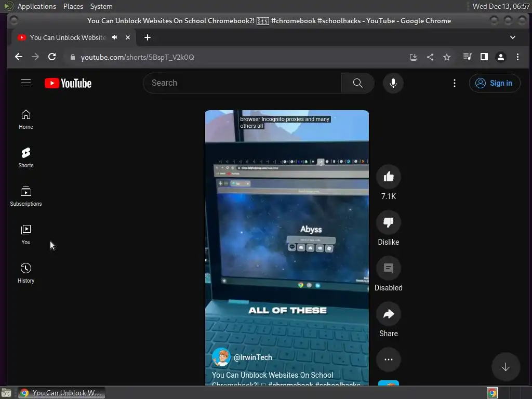Mute tab via speaker icon

(115, 37)
